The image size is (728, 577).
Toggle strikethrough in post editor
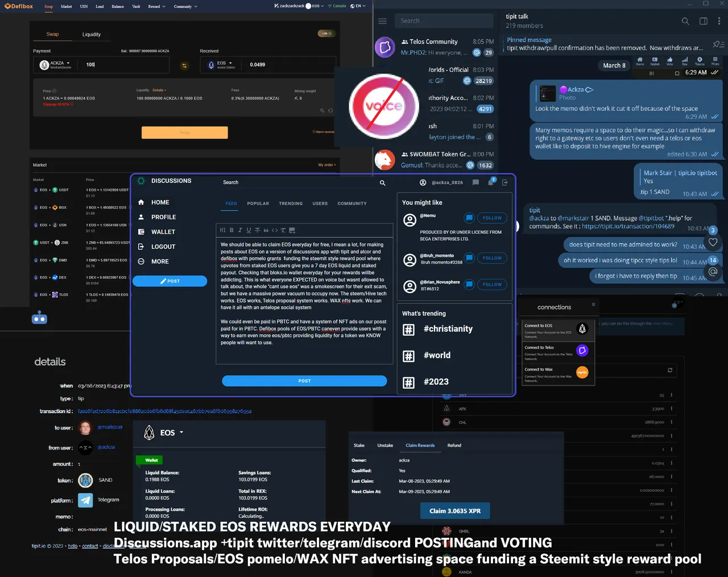(x=257, y=230)
